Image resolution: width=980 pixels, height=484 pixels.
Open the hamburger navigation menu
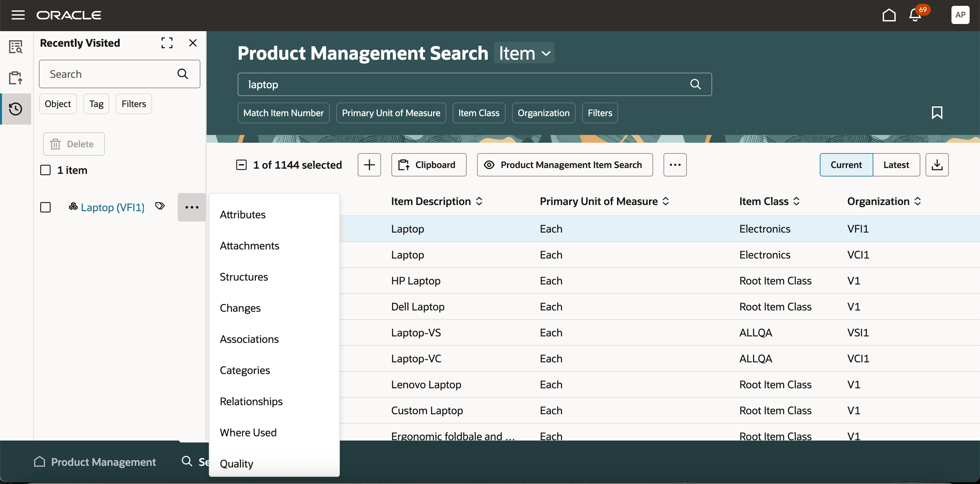click(18, 15)
